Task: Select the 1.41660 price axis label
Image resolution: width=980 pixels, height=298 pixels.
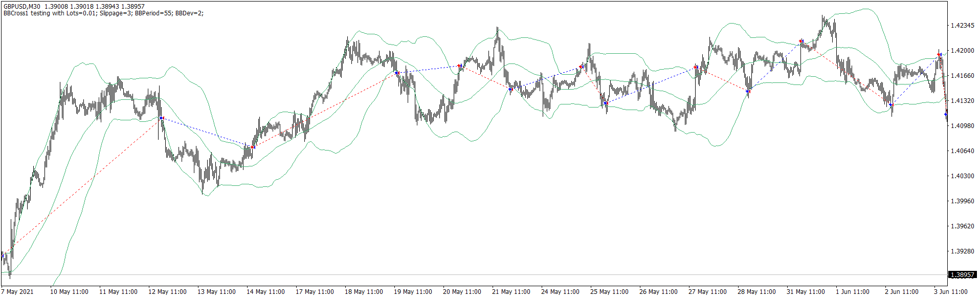Action: tap(962, 76)
